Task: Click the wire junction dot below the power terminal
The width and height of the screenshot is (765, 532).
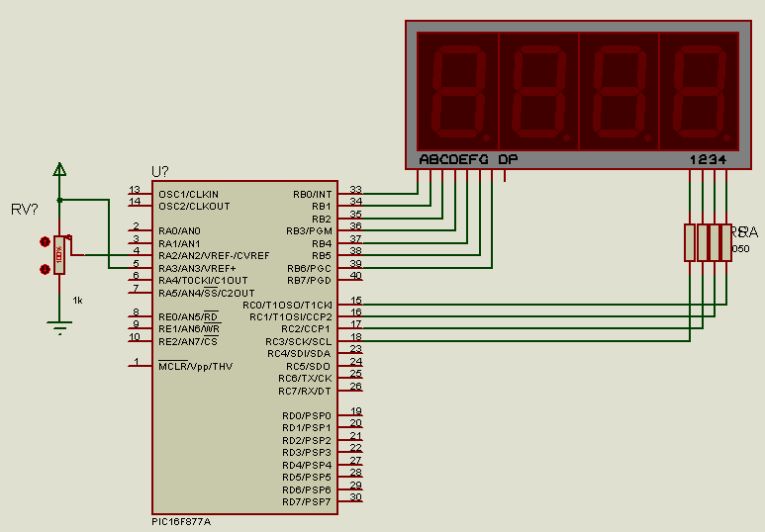Action: point(59,200)
